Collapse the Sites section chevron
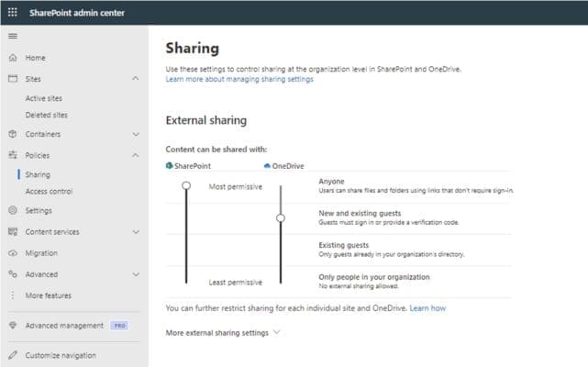 136,78
